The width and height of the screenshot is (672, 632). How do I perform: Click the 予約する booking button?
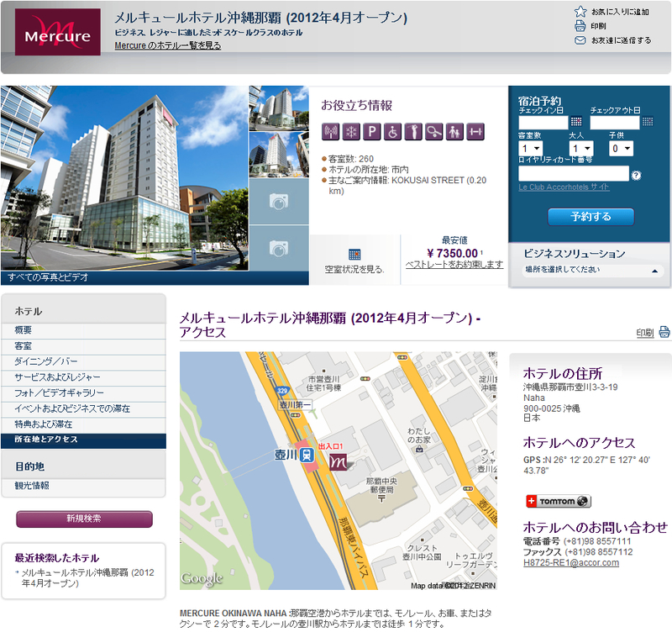591,217
